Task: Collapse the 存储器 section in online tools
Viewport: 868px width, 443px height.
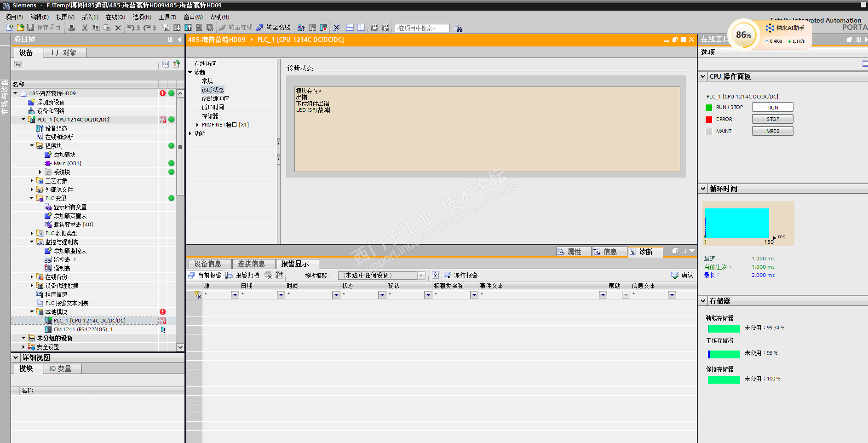Action: 703,301
